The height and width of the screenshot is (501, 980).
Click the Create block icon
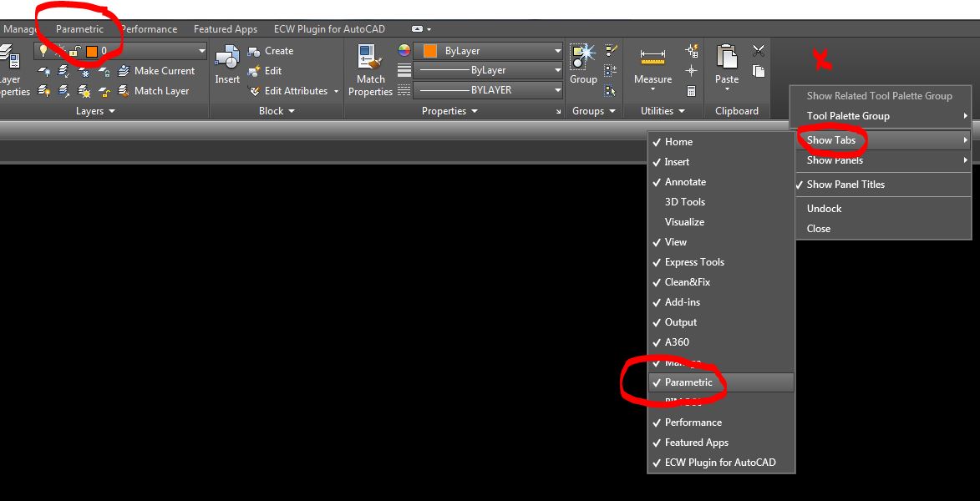tap(256, 50)
